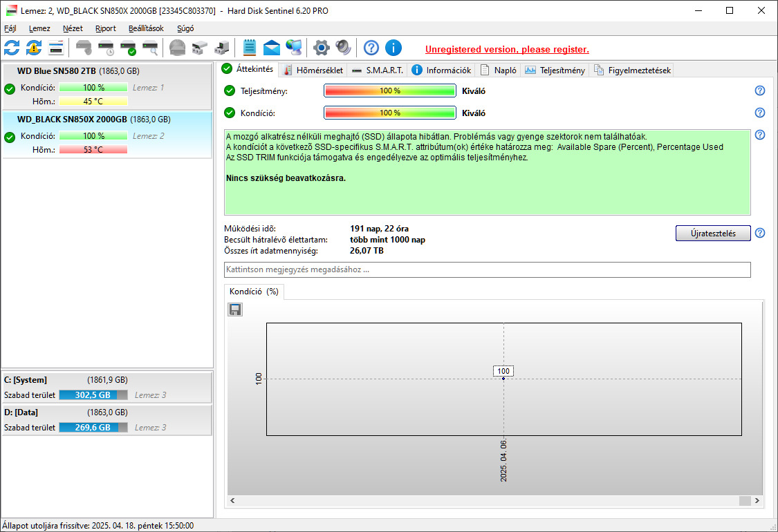The height and width of the screenshot is (532, 778).
Task: Click the Kondíció 100 % bar in overview
Action: 389,113
